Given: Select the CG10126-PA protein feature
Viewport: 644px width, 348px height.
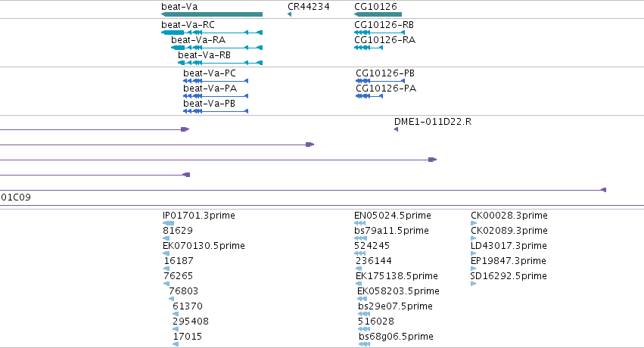Looking at the screenshot, I should click(369, 96).
